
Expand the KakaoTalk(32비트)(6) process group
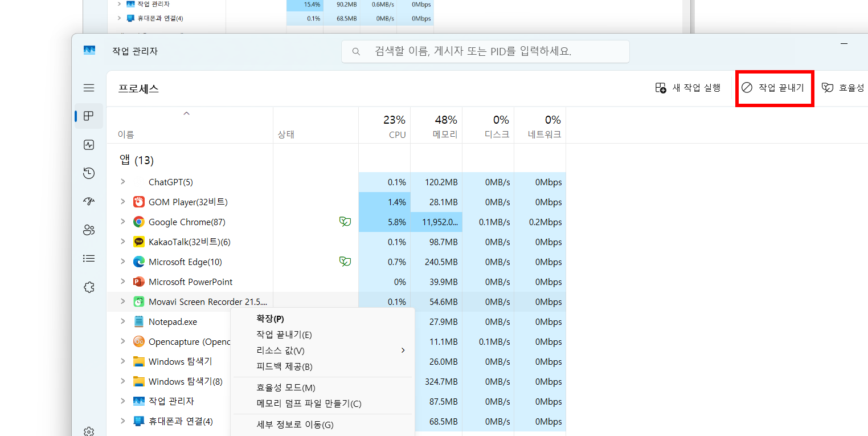point(122,242)
